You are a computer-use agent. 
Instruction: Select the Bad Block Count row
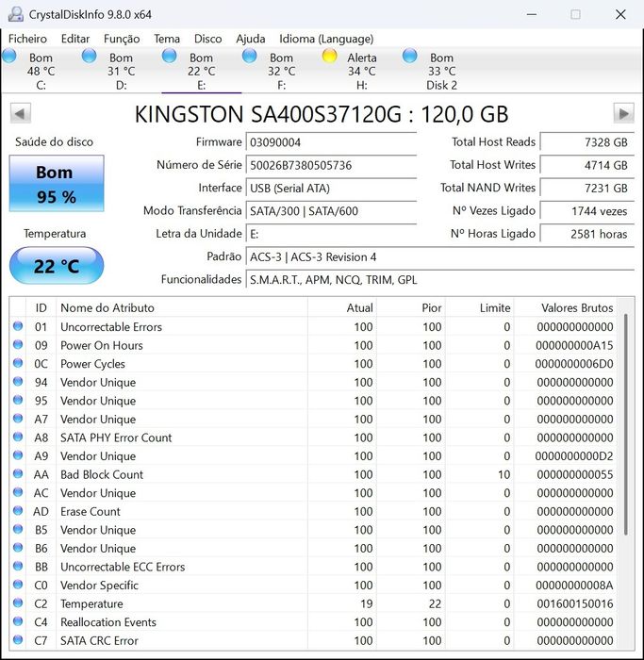[313, 474]
